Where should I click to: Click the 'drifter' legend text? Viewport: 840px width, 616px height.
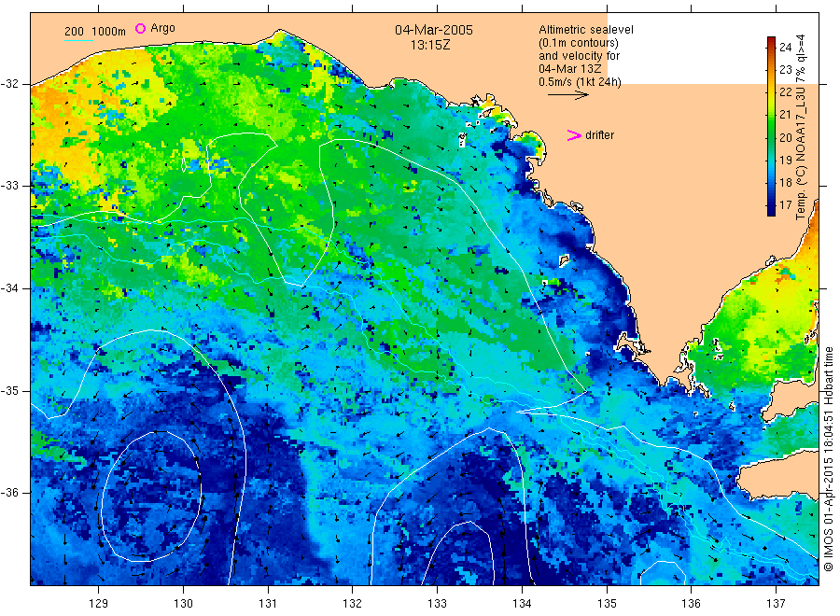pos(599,135)
